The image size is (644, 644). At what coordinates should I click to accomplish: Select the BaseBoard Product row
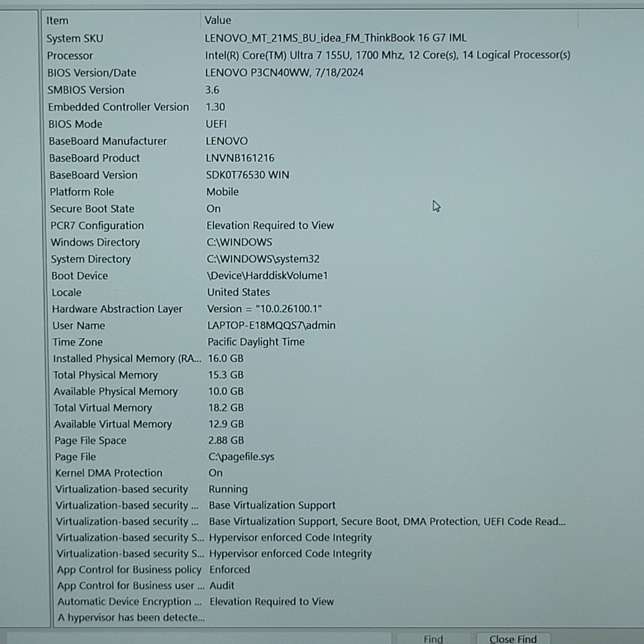click(94, 158)
